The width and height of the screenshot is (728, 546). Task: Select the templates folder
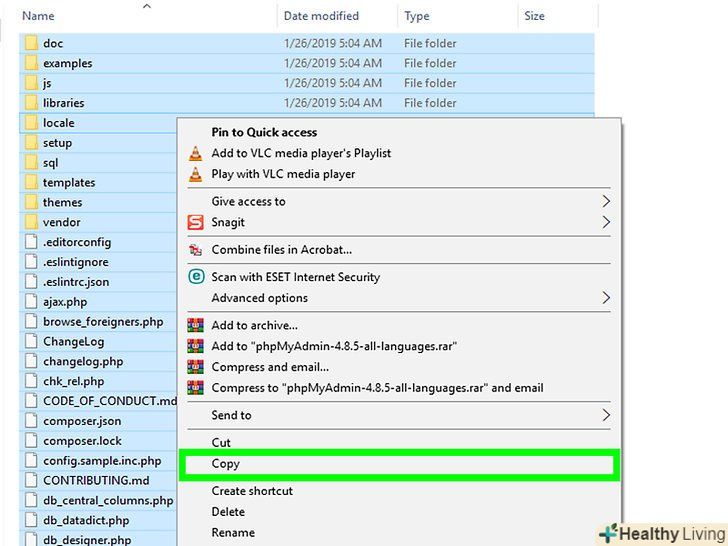(x=69, y=182)
